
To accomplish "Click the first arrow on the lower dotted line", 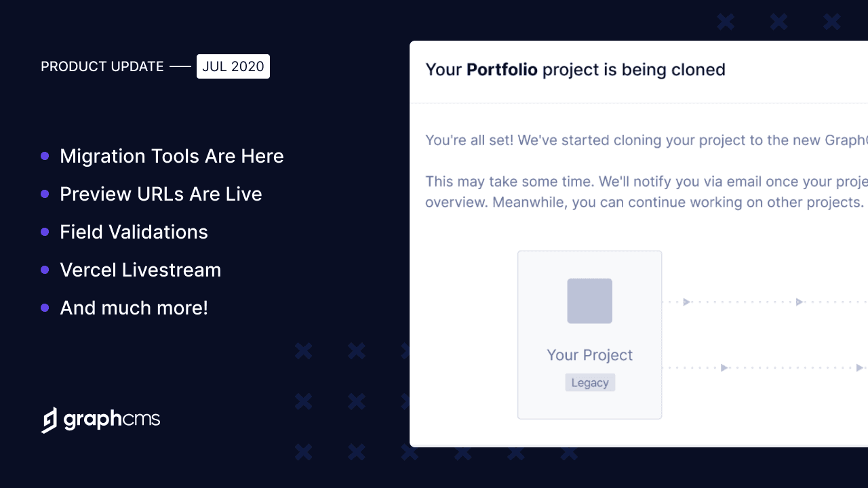I will (x=724, y=367).
